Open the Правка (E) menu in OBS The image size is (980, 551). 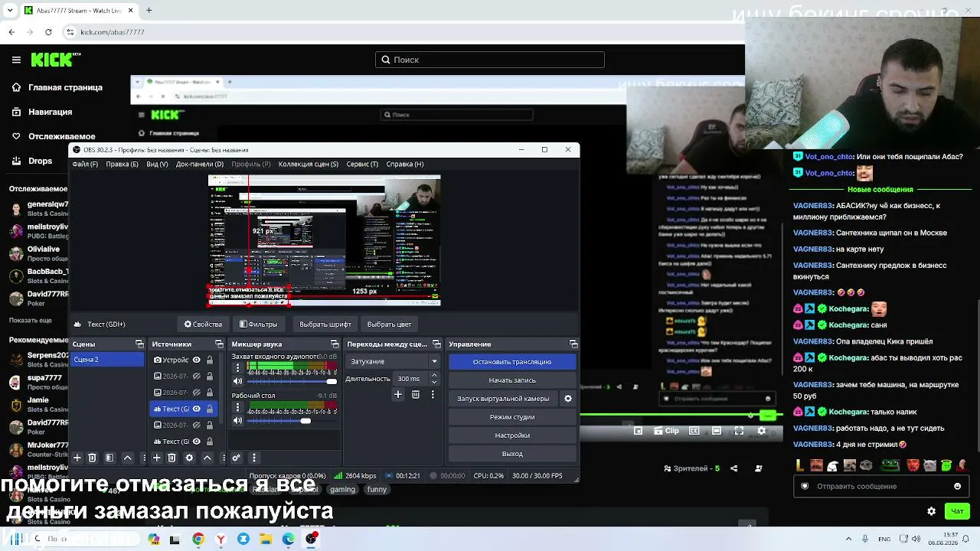(122, 164)
